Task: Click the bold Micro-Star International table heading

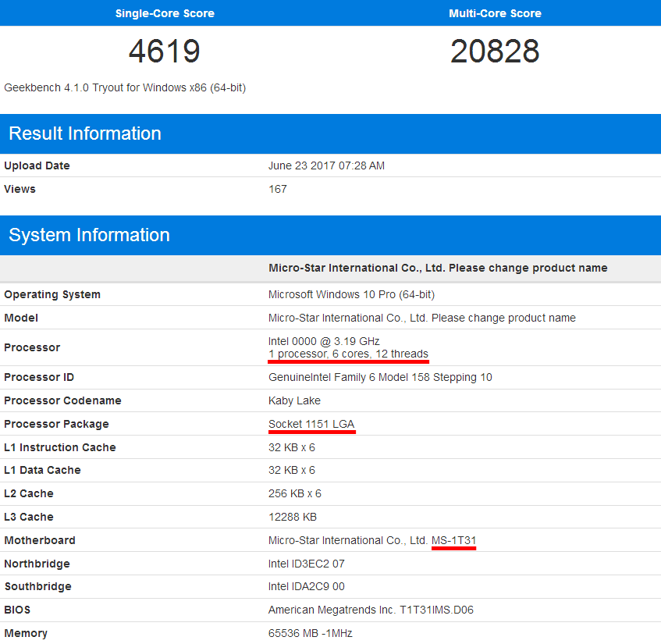Action: point(438,269)
